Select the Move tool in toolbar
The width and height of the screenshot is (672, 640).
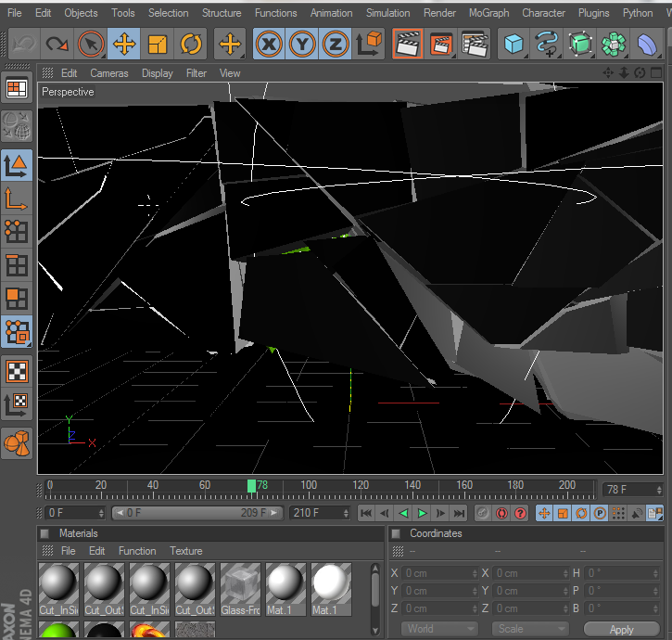coord(124,44)
